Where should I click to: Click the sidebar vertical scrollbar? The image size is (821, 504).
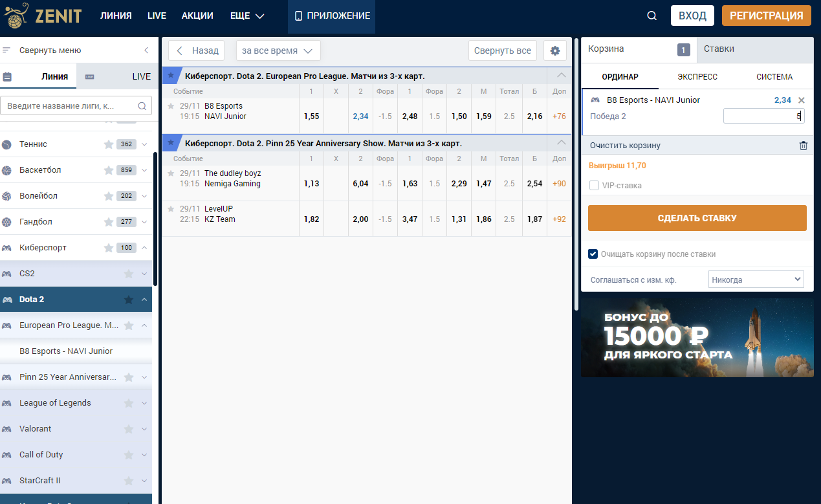tap(155, 219)
